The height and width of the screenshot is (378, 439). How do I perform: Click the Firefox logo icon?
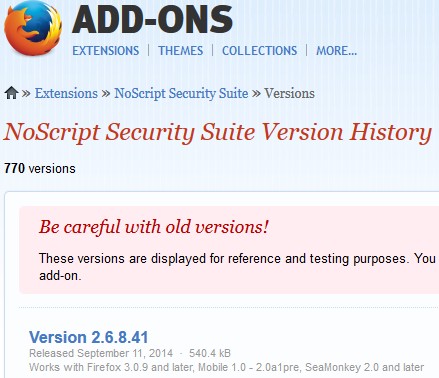pos(33,27)
